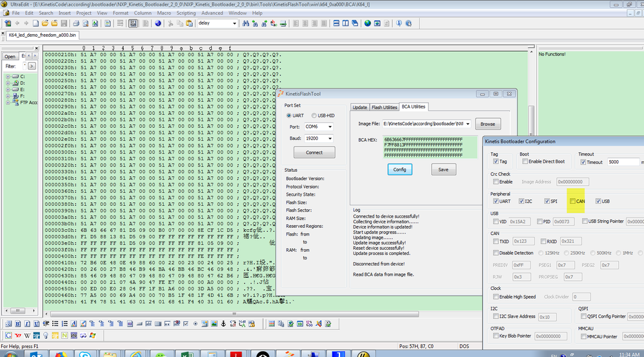Toggle the Tag checkbox
The height and width of the screenshot is (357, 644).
[496, 161]
